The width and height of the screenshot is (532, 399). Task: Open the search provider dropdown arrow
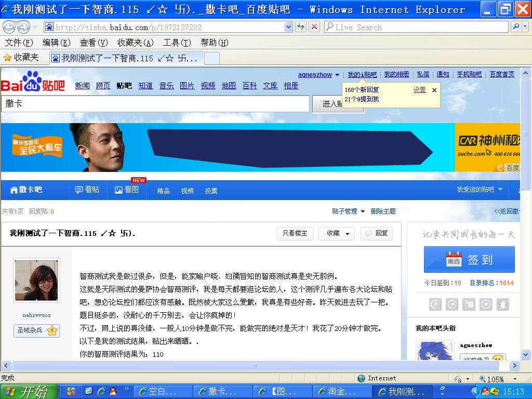(x=525, y=26)
